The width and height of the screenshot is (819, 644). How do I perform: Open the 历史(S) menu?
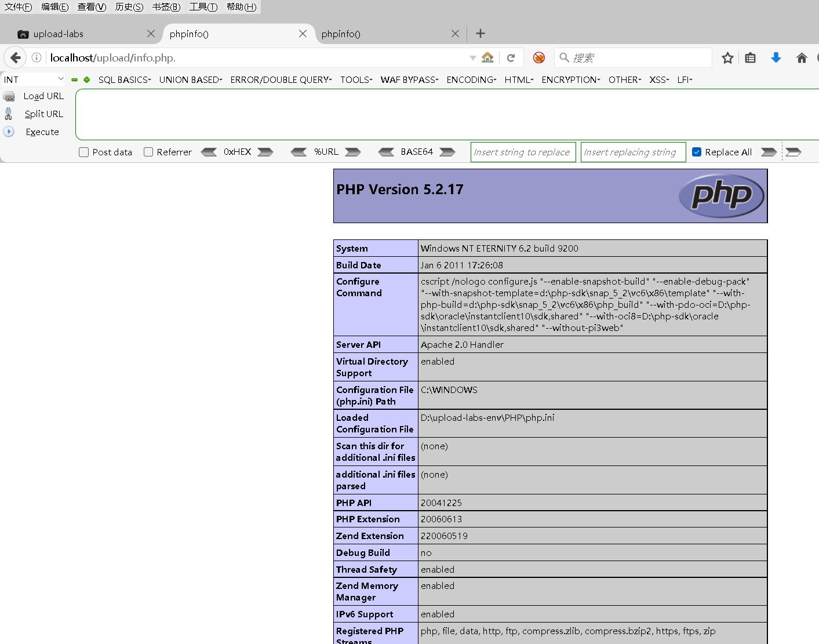[x=129, y=7]
